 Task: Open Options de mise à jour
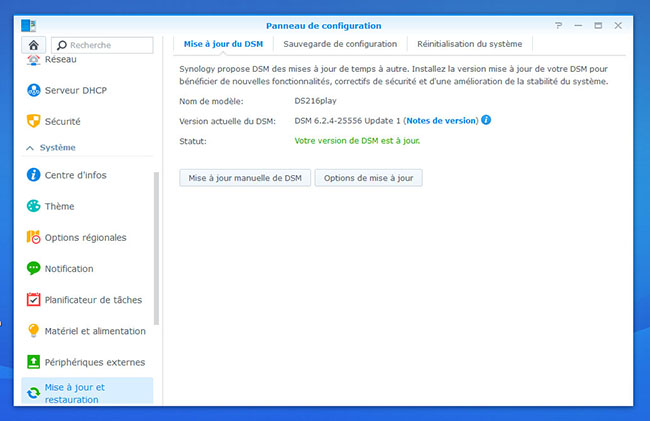tap(368, 178)
